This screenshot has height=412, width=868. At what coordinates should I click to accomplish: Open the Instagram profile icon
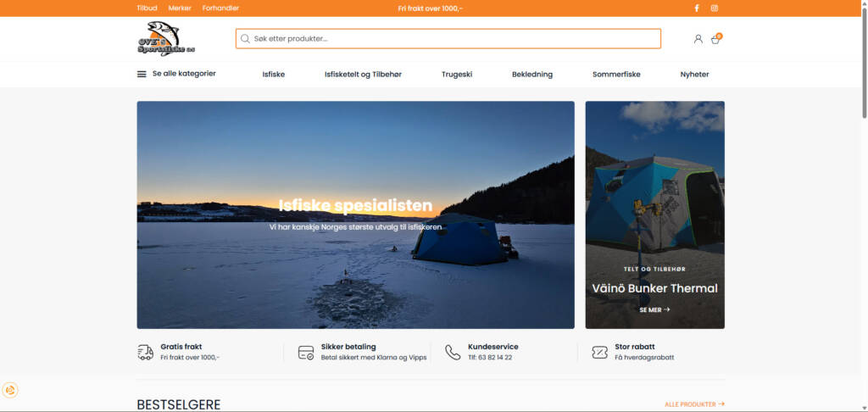[715, 8]
